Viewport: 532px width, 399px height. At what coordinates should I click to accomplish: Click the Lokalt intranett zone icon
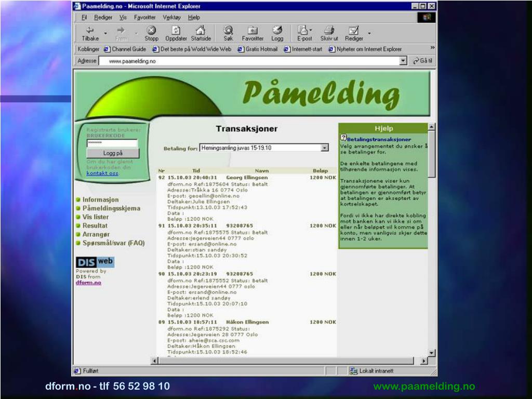(354, 371)
